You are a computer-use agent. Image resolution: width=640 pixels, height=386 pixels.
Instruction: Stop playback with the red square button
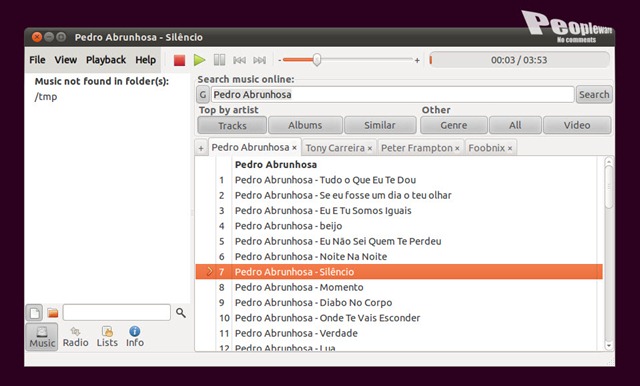(x=179, y=60)
